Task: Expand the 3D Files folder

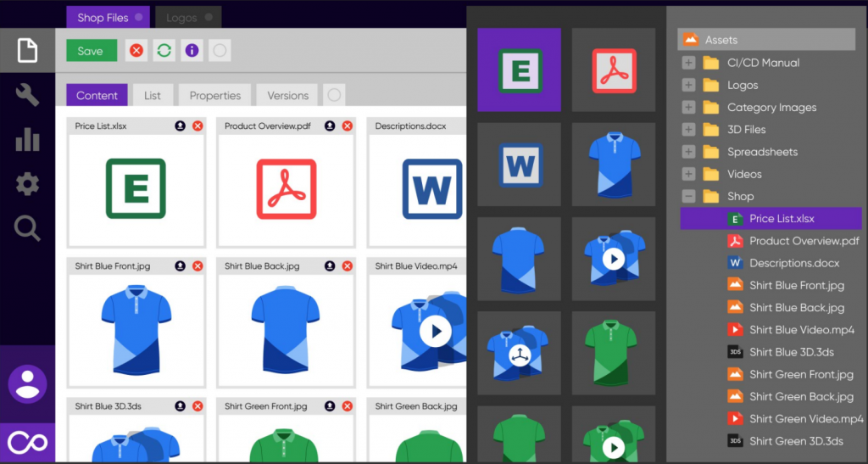Action: 688,130
